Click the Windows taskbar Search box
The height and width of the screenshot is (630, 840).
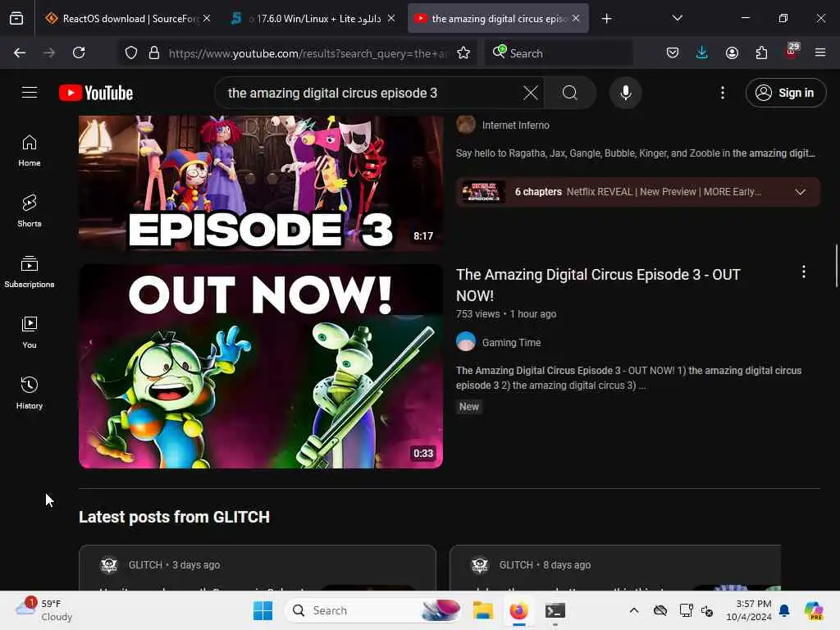[375, 610]
